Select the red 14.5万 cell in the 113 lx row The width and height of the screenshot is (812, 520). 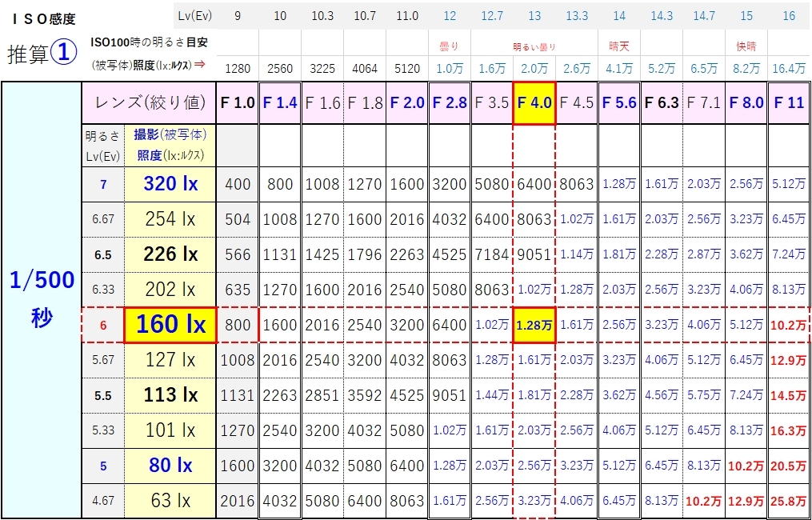790,395
